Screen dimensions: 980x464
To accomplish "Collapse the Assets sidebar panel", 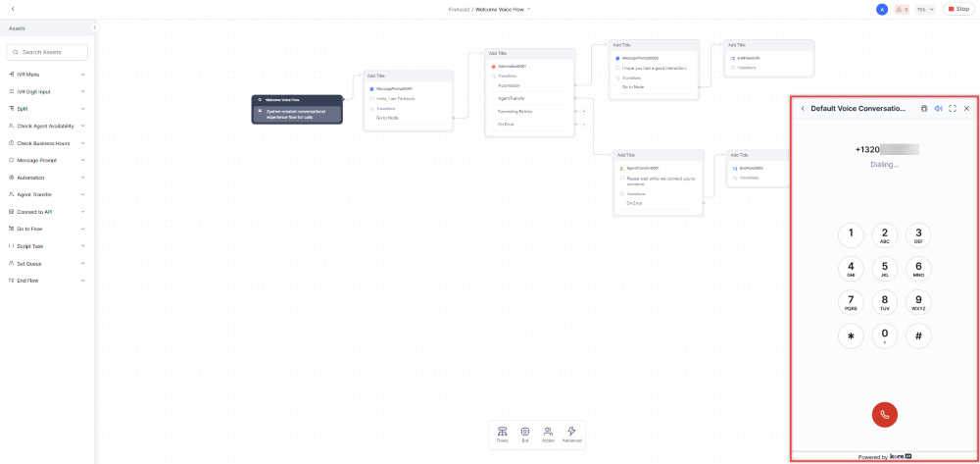I will (94, 27).
